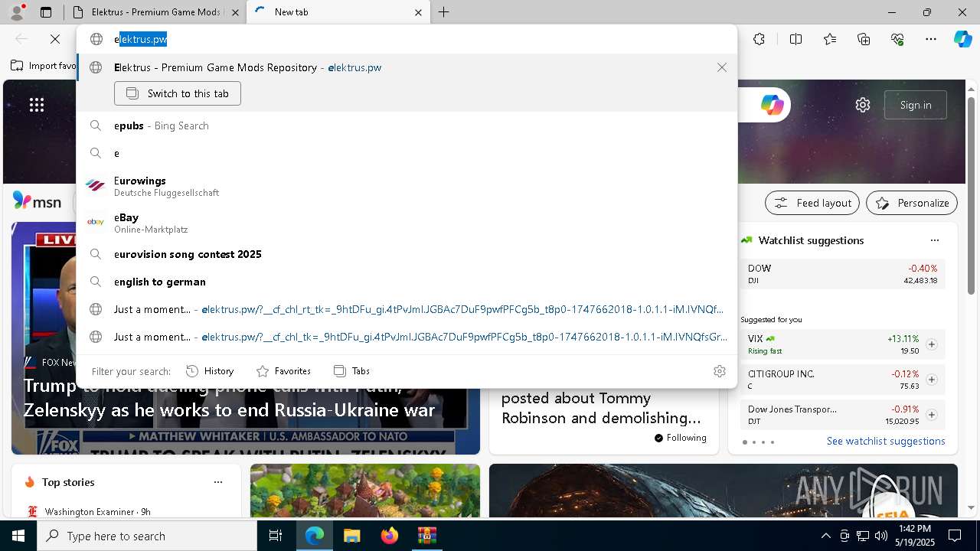
Task: Open the Extensions puzzle icon
Action: coord(759,39)
